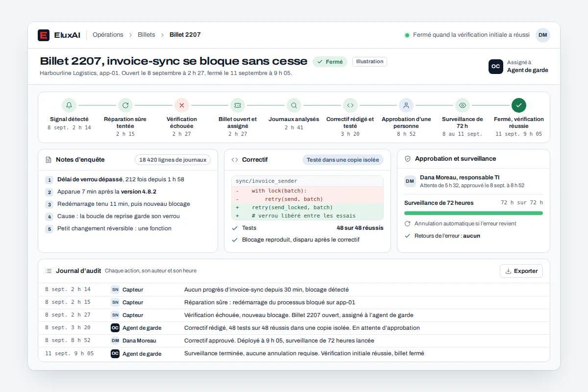Click the Fermé status badge
Viewport: 588px width, 392px height.
tap(330, 62)
